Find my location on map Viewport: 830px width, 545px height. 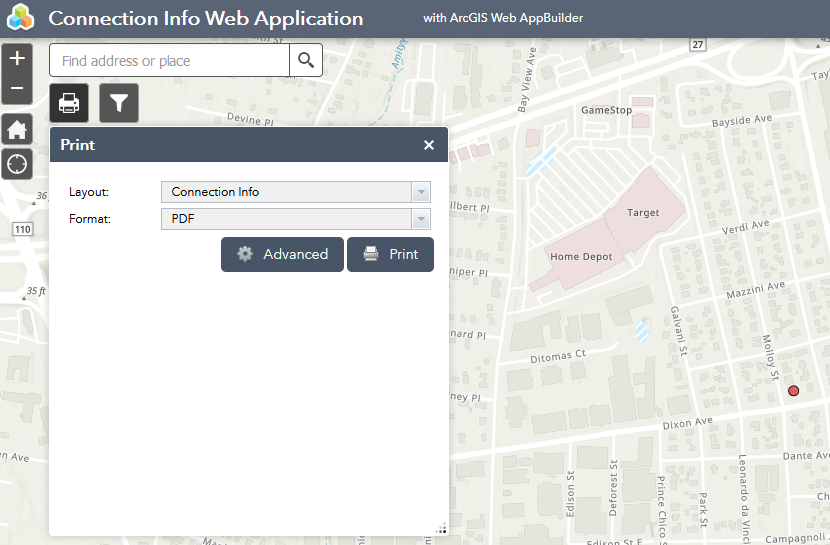click(17, 164)
